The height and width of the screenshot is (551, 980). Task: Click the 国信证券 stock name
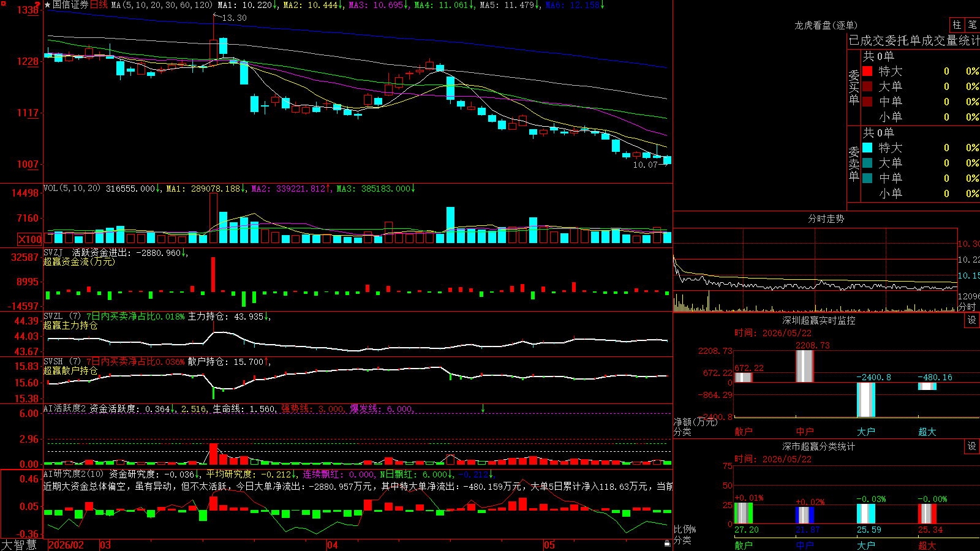pyautogui.click(x=71, y=5)
